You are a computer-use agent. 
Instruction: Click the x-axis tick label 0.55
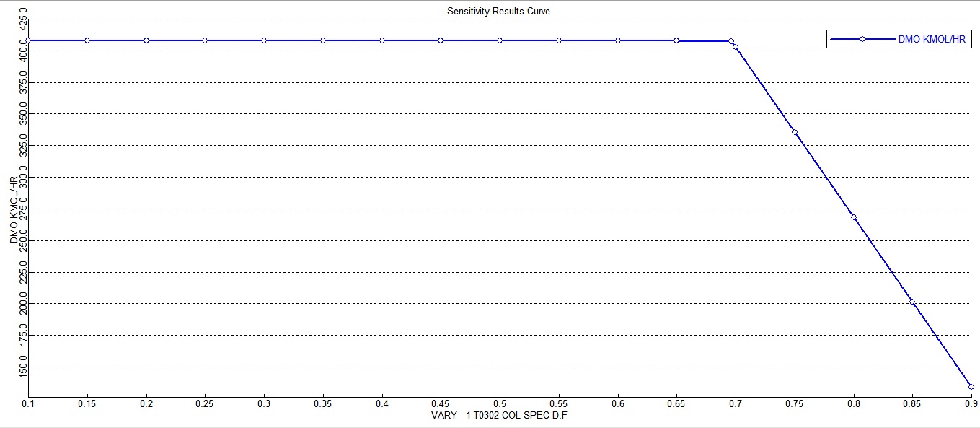(x=559, y=405)
